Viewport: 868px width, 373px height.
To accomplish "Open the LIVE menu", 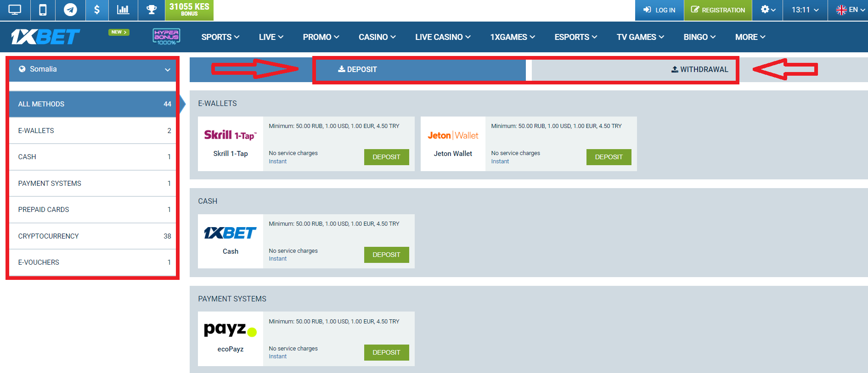I will pos(271,37).
